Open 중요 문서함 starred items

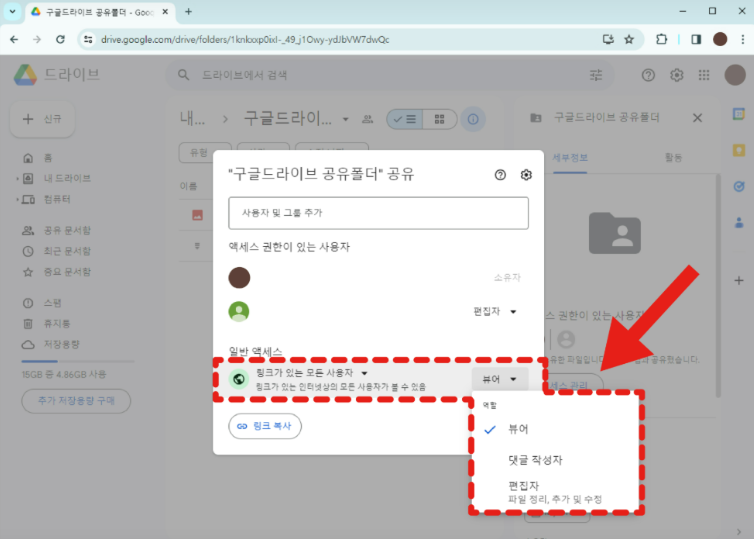click(x=67, y=272)
